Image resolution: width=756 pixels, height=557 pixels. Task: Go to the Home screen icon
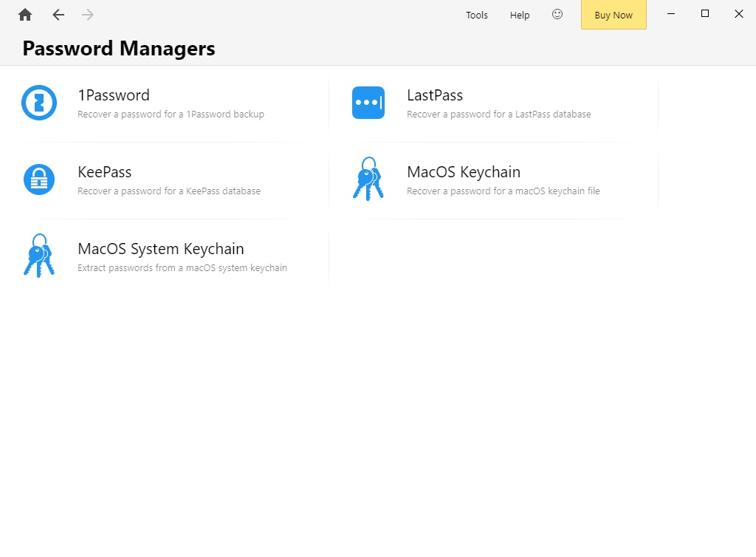click(x=25, y=15)
